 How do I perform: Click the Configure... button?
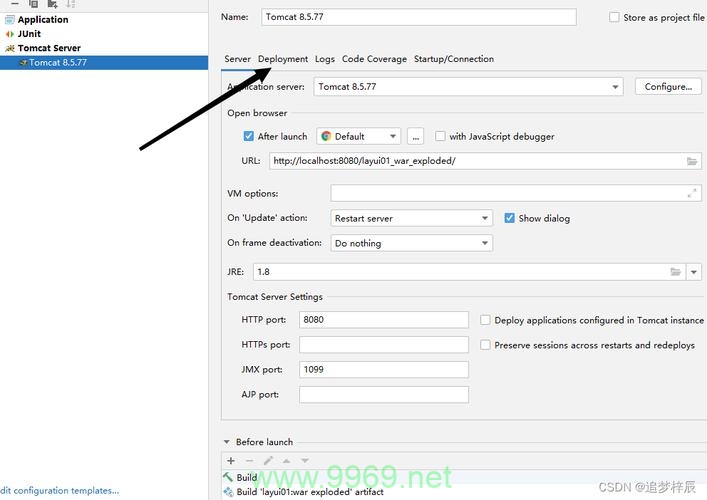668,87
